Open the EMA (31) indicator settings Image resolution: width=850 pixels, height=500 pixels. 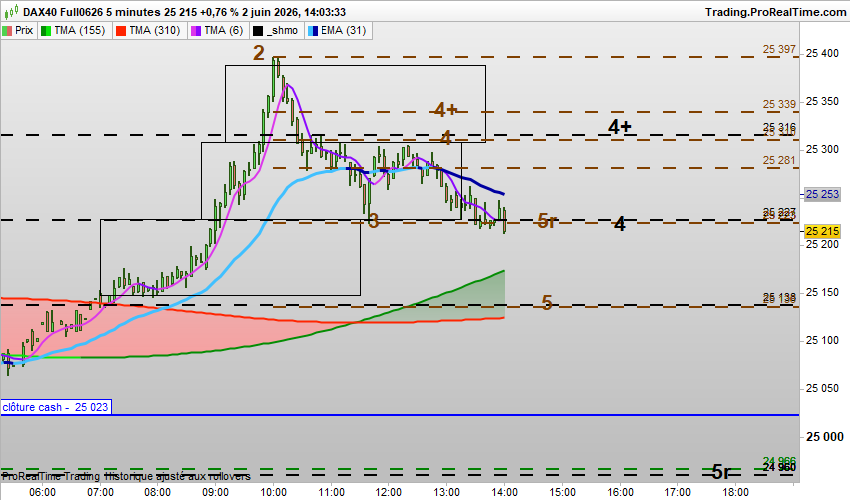coord(344,30)
